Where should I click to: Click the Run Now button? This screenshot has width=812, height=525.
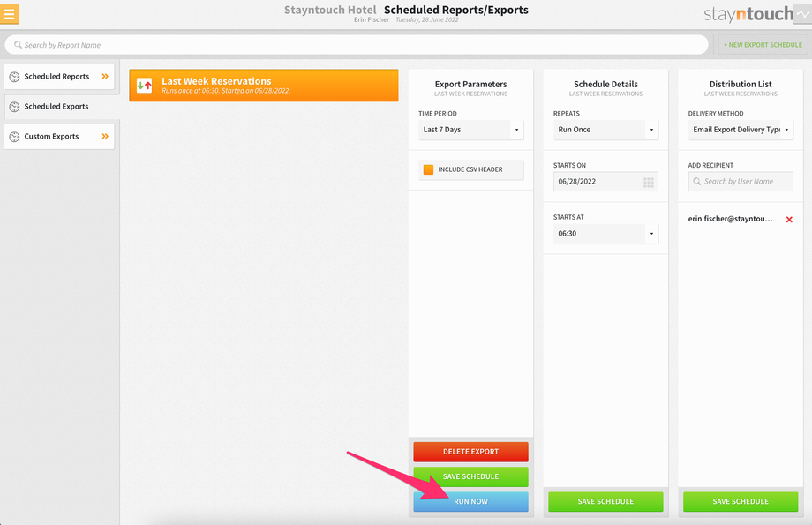pos(470,501)
